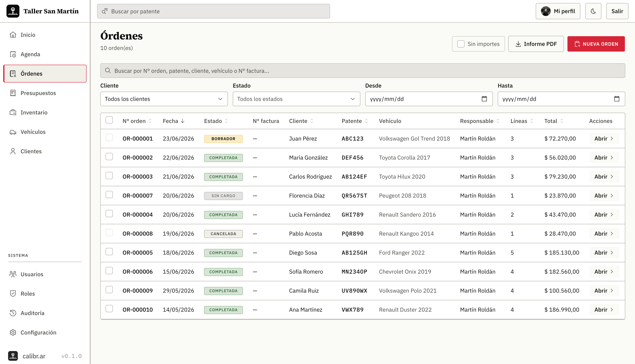
Task: Open order OR-000008 with Abrir
Action: click(x=604, y=234)
